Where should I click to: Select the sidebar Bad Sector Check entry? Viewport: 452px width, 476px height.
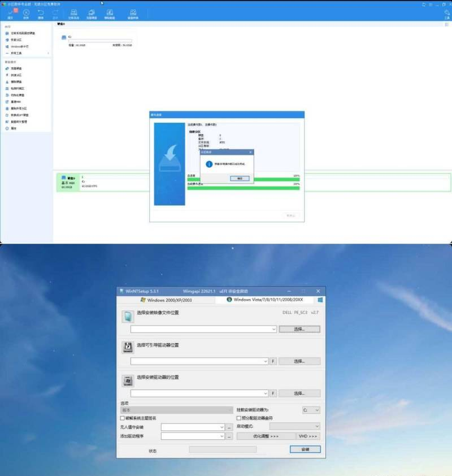point(15,88)
